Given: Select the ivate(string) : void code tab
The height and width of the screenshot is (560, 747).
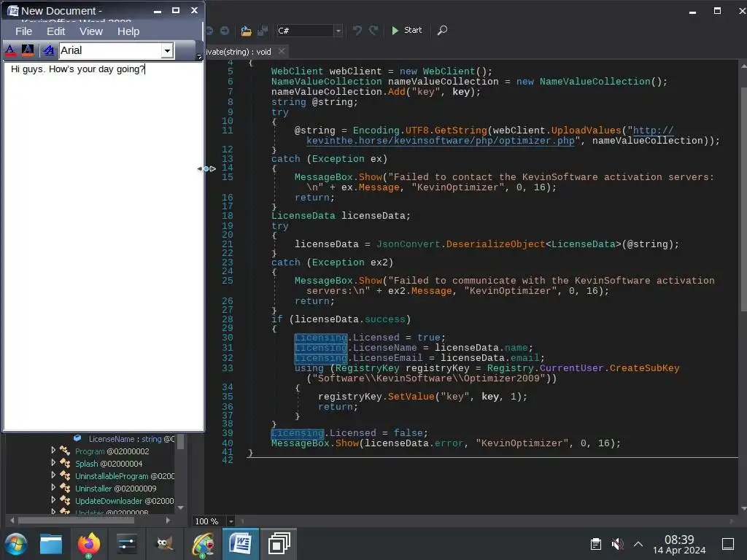Looking at the screenshot, I should [x=239, y=52].
